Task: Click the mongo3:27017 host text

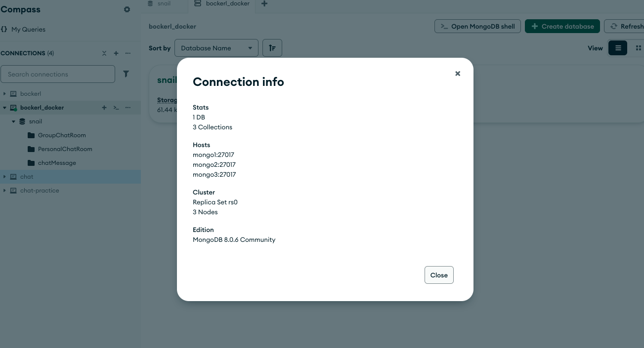Action: pyautogui.click(x=214, y=175)
